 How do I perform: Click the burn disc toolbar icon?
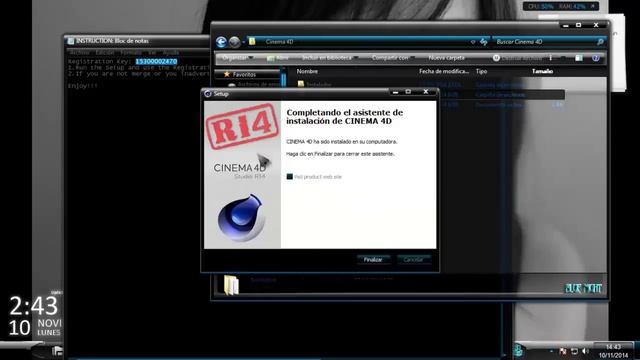pyautogui.click(x=496, y=58)
